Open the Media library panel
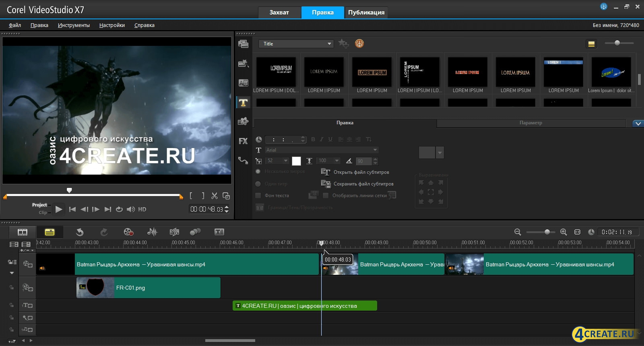 [243, 44]
